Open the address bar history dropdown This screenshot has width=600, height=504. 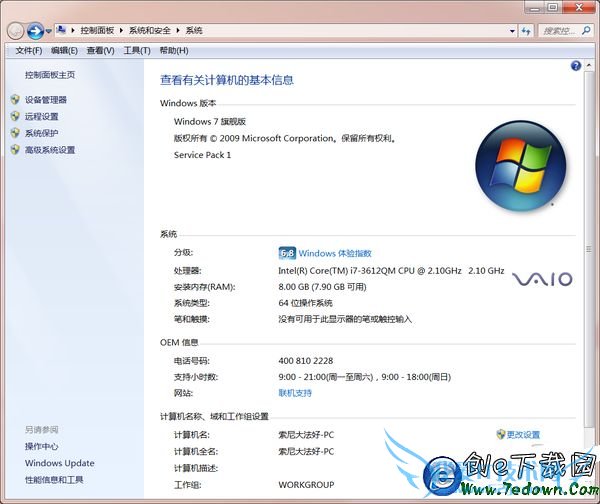(512, 31)
